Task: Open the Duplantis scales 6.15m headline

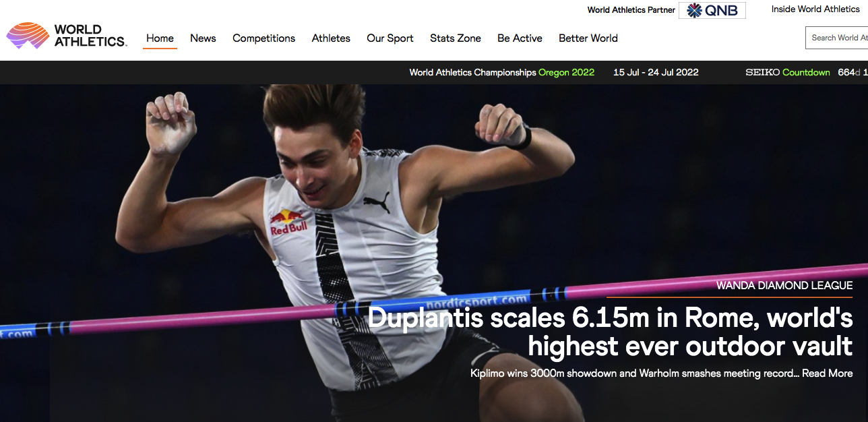Action: (x=610, y=332)
